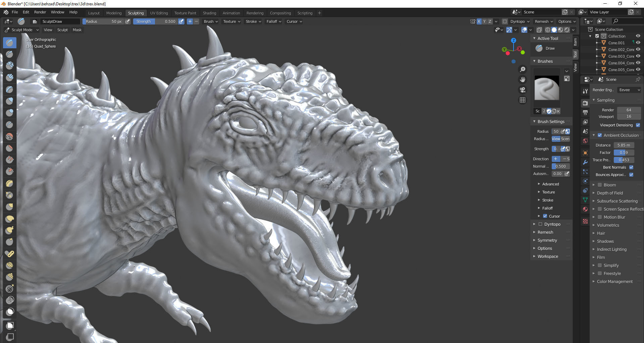Select the Draw sculpt brush tool

(x=10, y=43)
